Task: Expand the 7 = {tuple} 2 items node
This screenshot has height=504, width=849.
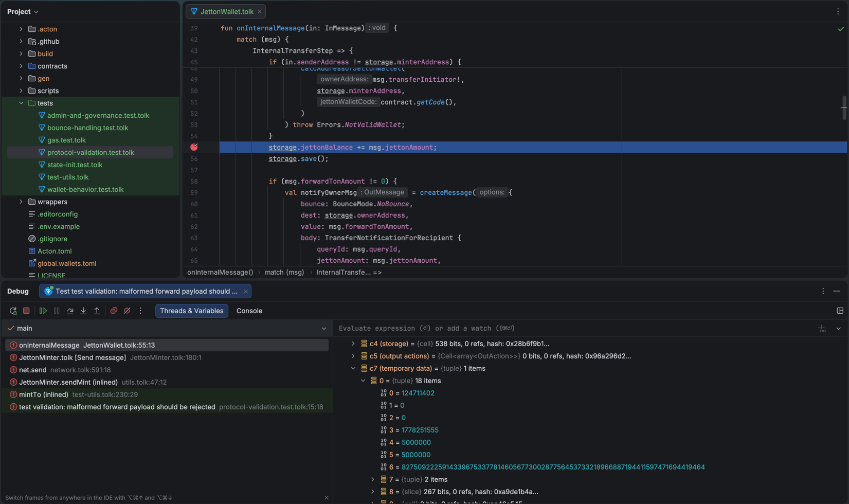Action: (373, 479)
